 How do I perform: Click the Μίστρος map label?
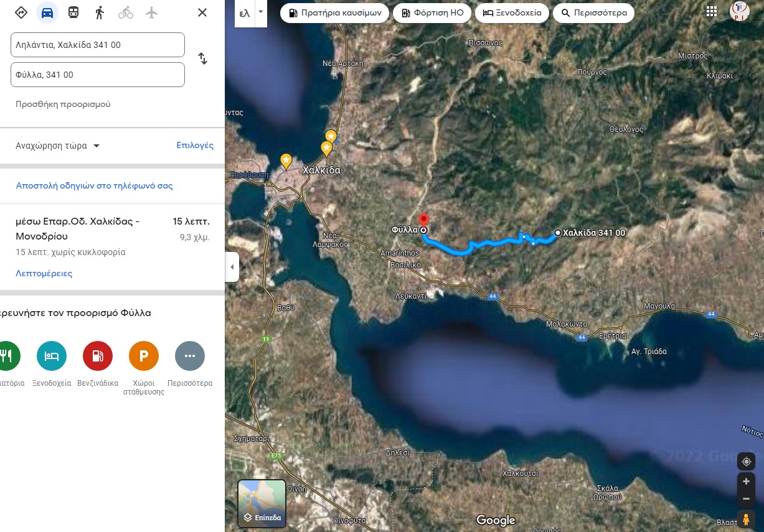(692, 56)
